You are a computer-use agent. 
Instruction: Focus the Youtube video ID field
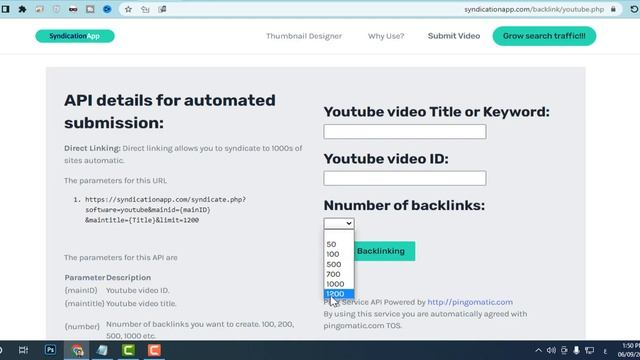coord(404,178)
